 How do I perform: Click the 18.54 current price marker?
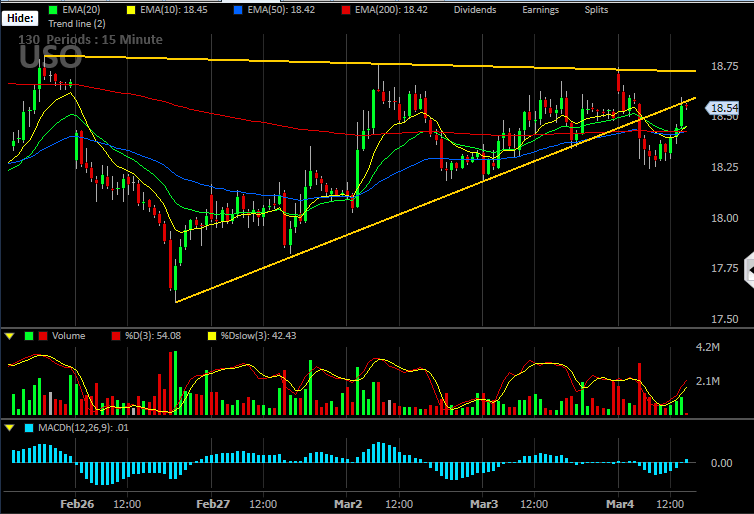point(722,108)
